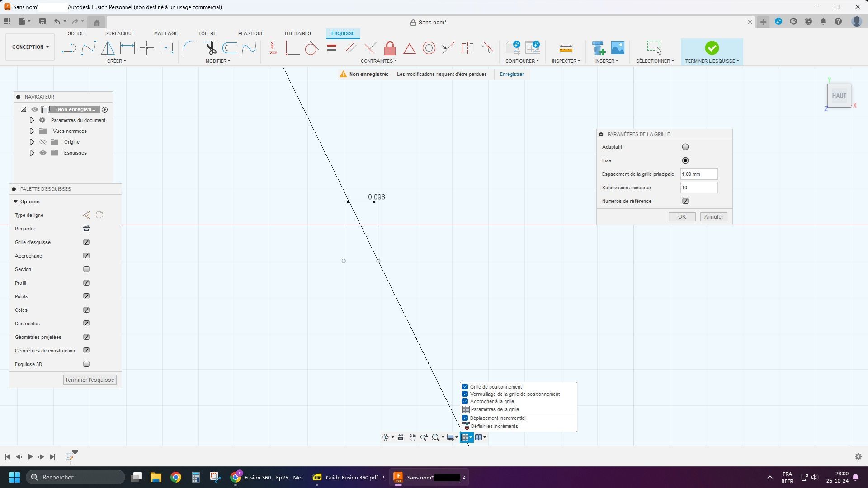Viewport: 868px width, 488px height.
Task: Click the Insert canvas image icon
Action: click(x=618, y=48)
